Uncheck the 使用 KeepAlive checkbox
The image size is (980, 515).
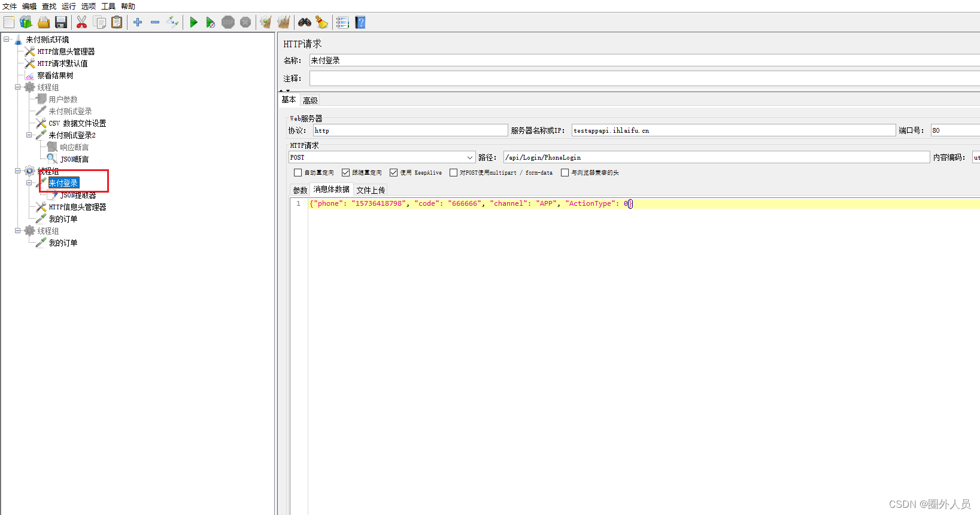click(x=393, y=172)
